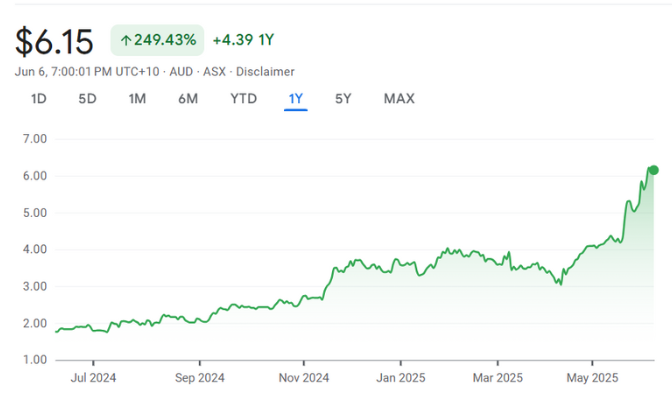The width and height of the screenshot is (672, 400).
Task: Show MAX history chart range
Action: [x=399, y=99]
